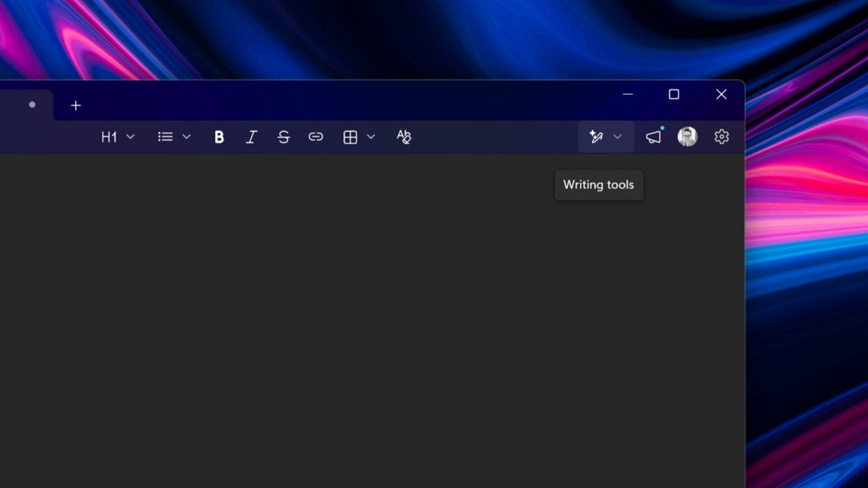The width and height of the screenshot is (868, 488).
Task: Switch to the open note tab
Action: tap(32, 105)
